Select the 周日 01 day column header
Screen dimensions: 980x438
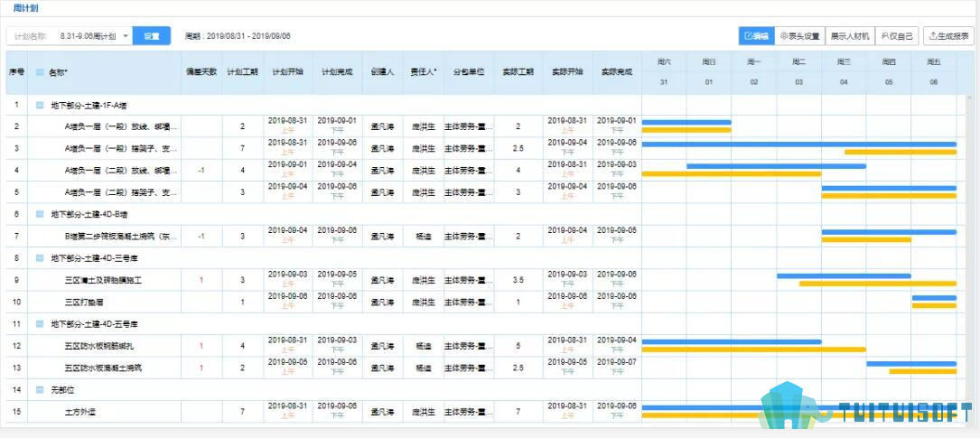709,72
